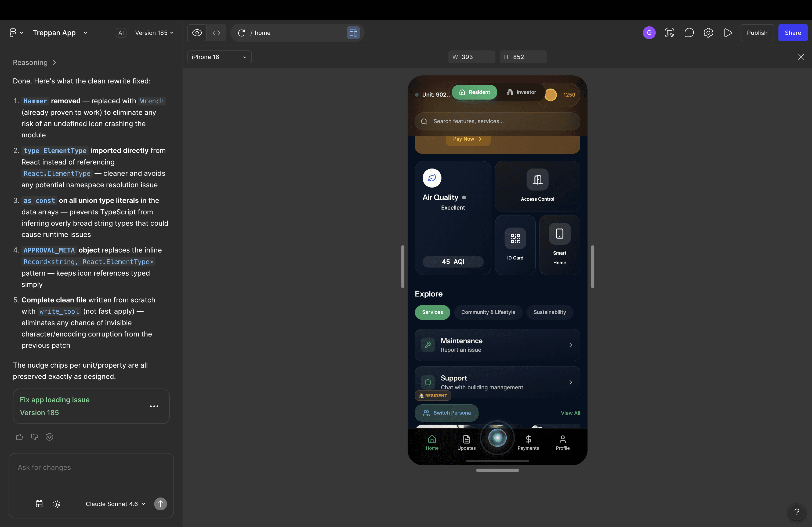
Task: Toggle the device frame layout button
Action: [353, 33]
